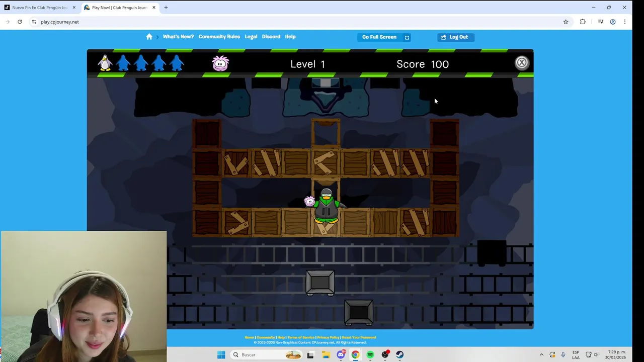Open Community Rules page
The width and height of the screenshot is (644, 362).
(x=219, y=37)
